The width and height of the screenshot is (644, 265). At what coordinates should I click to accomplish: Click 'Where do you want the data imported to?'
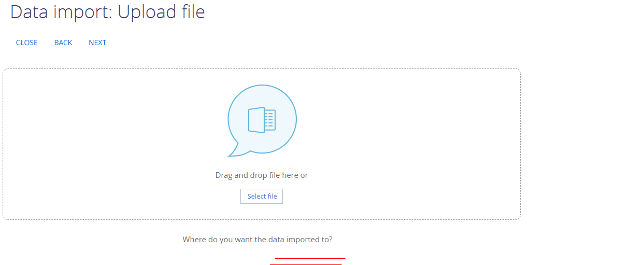pos(257,240)
